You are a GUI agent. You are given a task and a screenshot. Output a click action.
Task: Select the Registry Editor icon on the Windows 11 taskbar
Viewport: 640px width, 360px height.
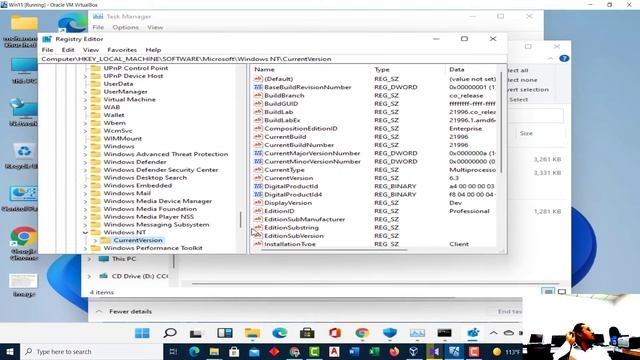pyautogui.click(x=473, y=333)
